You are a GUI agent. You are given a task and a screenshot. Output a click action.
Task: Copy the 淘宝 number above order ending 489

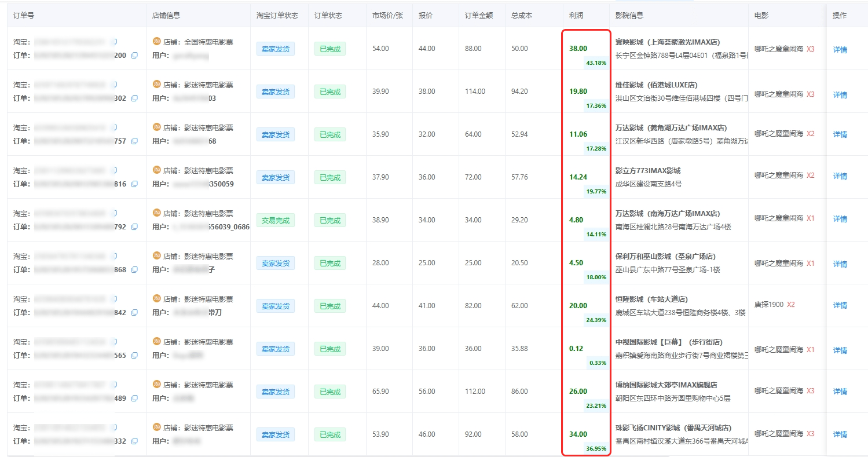[x=115, y=385]
